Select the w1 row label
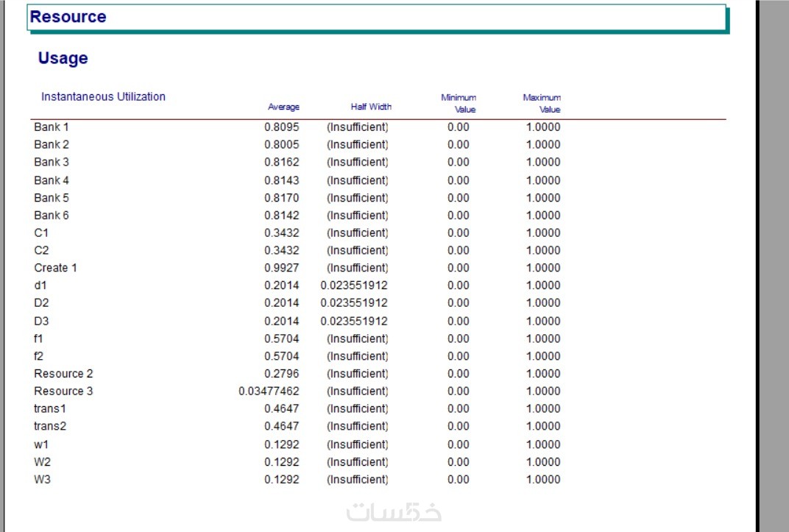 click(41, 444)
